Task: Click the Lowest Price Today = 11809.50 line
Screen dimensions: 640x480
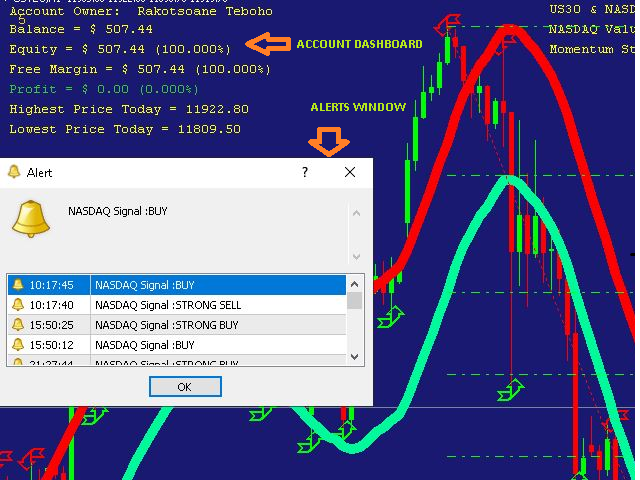Action: tap(125, 129)
